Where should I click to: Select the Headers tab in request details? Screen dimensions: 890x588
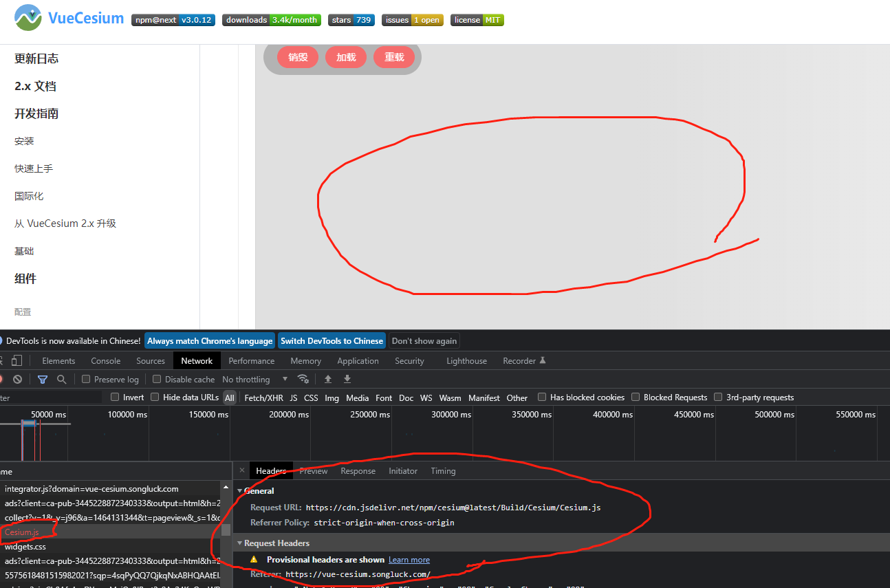coord(271,470)
